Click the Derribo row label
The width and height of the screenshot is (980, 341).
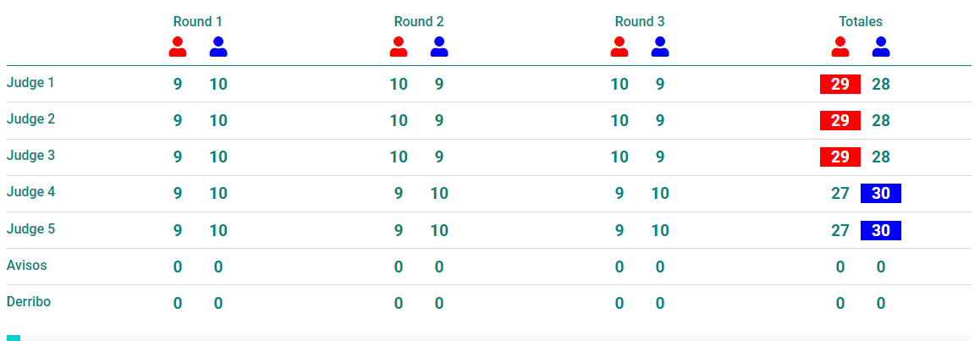click(29, 301)
